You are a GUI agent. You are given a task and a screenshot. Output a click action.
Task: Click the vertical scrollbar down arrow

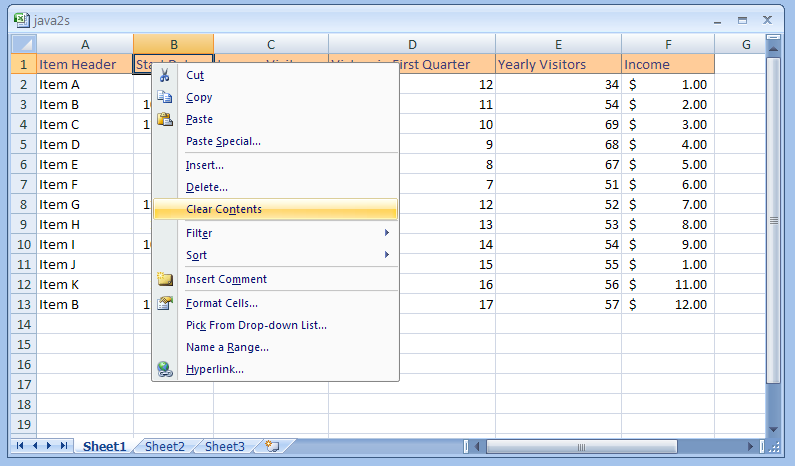773,430
